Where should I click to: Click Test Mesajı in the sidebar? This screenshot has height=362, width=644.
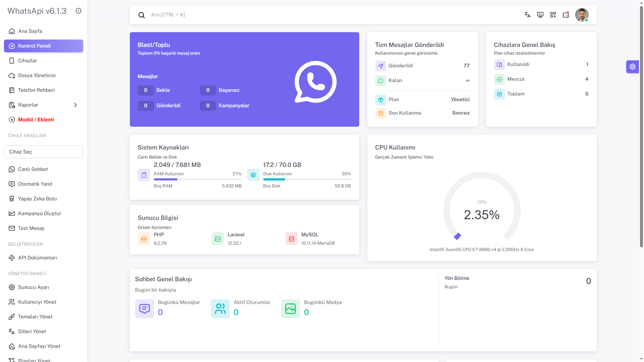point(31,228)
